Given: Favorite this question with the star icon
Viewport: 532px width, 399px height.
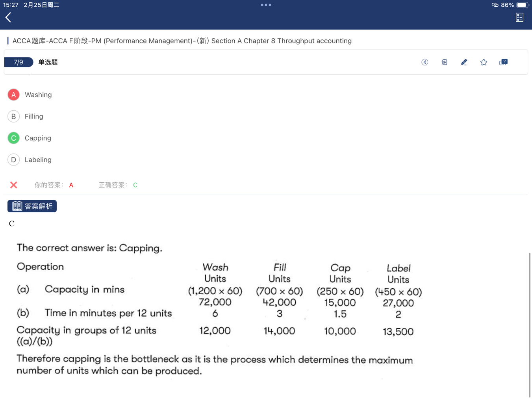Looking at the screenshot, I should (484, 62).
